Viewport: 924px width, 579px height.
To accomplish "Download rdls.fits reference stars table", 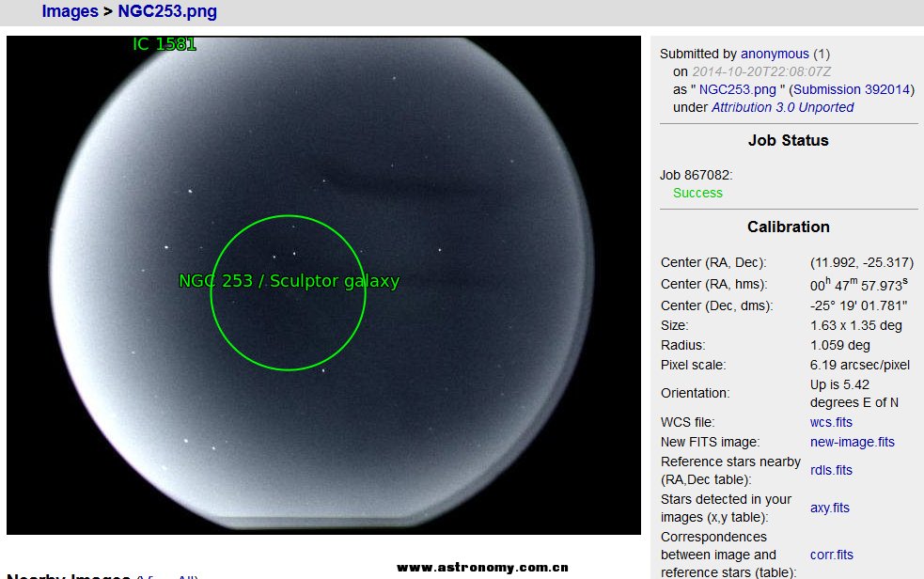I will (831, 470).
